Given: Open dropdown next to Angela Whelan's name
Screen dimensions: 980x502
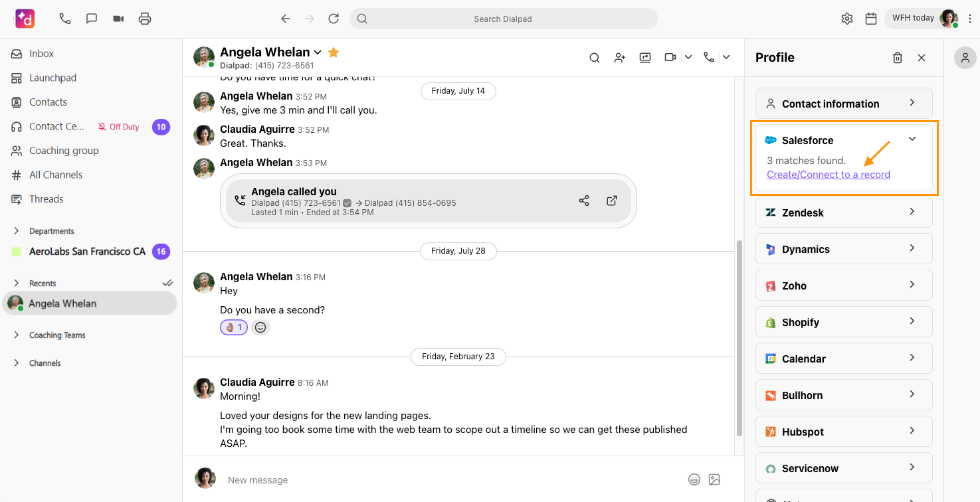Looking at the screenshot, I should (318, 52).
